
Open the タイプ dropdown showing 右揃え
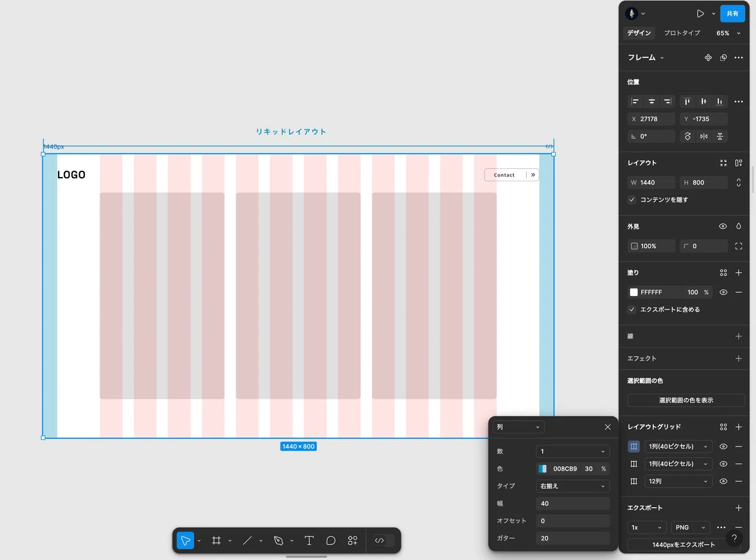pyautogui.click(x=573, y=486)
